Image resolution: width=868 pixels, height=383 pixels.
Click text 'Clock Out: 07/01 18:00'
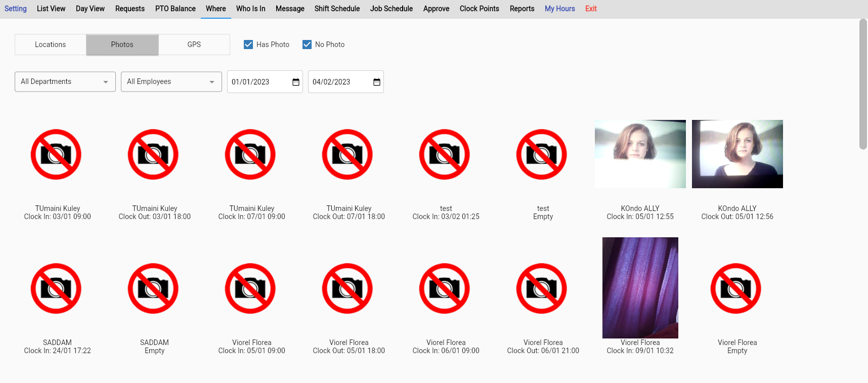(349, 217)
